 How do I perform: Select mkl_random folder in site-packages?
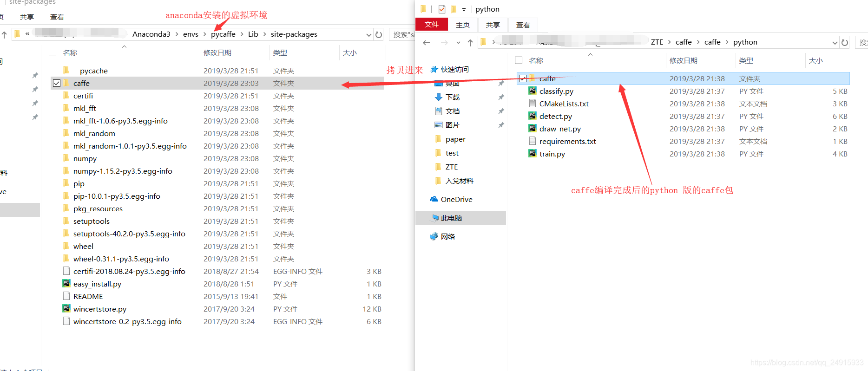pyautogui.click(x=94, y=133)
